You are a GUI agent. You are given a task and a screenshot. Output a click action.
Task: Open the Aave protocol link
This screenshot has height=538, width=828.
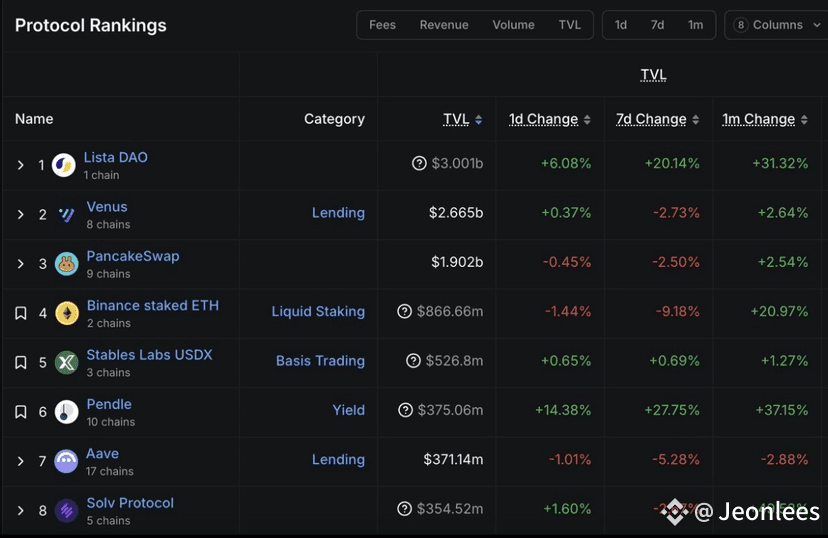point(102,454)
